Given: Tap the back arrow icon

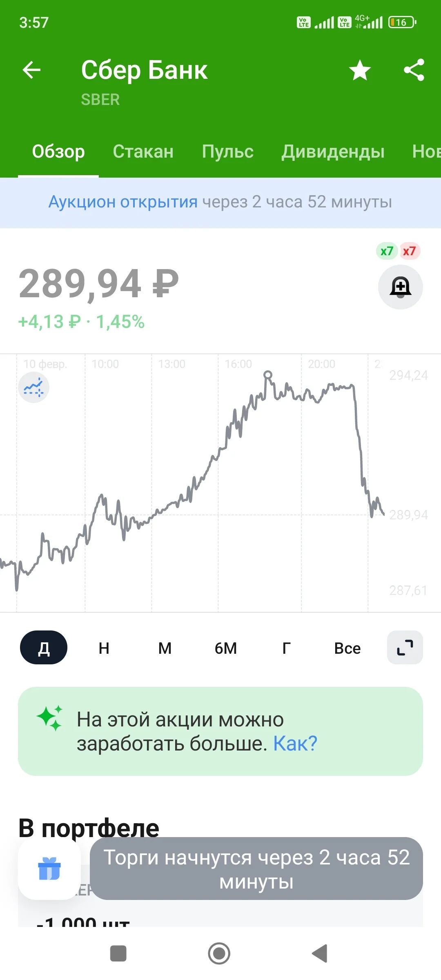Looking at the screenshot, I should tap(31, 70).
